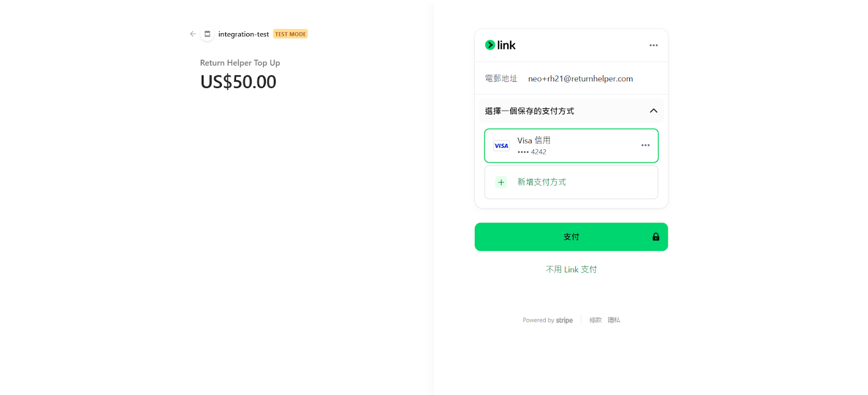Click the Visa card brand logo
The image size is (868, 395).
click(x=501, y=146)
